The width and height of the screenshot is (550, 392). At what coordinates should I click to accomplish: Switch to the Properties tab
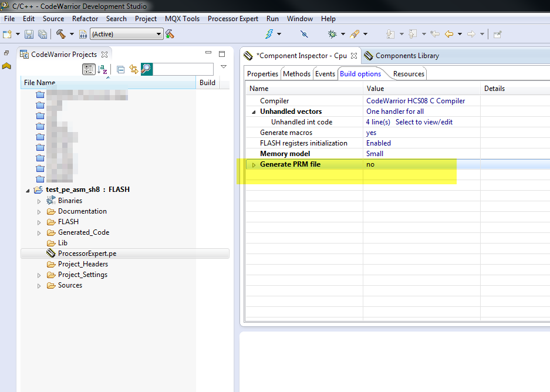[262, 74]
